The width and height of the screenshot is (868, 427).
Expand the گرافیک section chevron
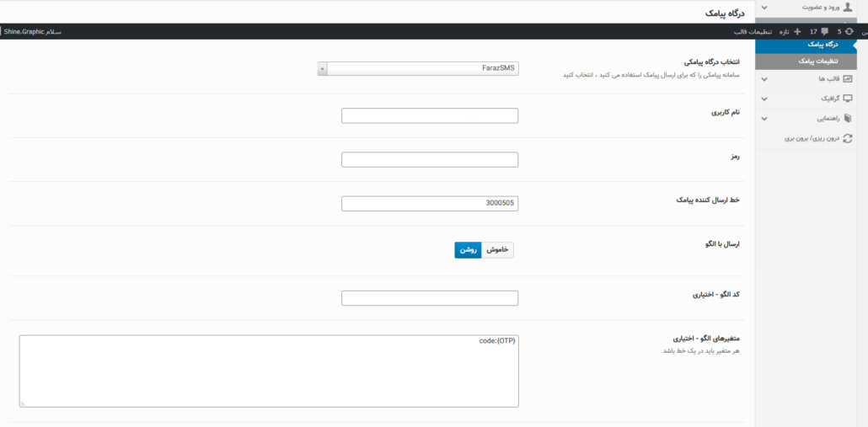pyautogui.click(x=764, y=99)
